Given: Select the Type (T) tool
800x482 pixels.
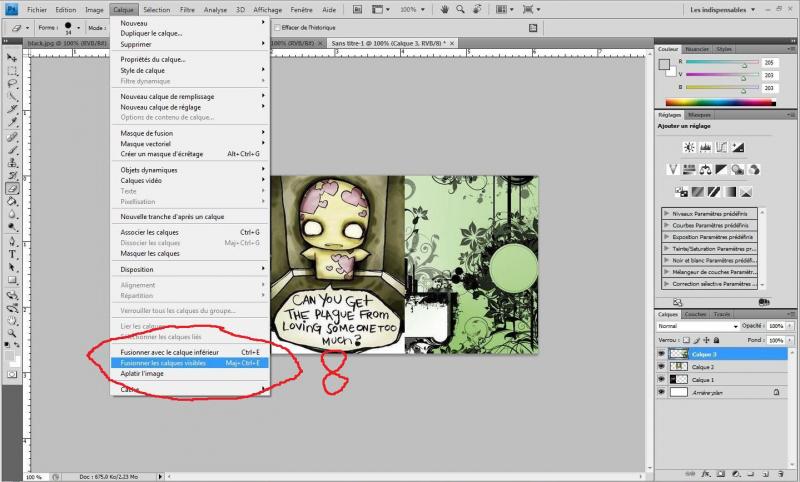Looking at the screenshot, I should pyautogui.click(x=12, y=254).
